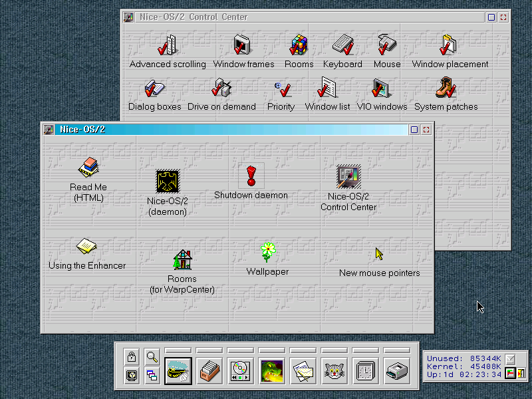The image size is (532, 399).
Task: Expand the drawer above the CD player
Action: [241, 350]
